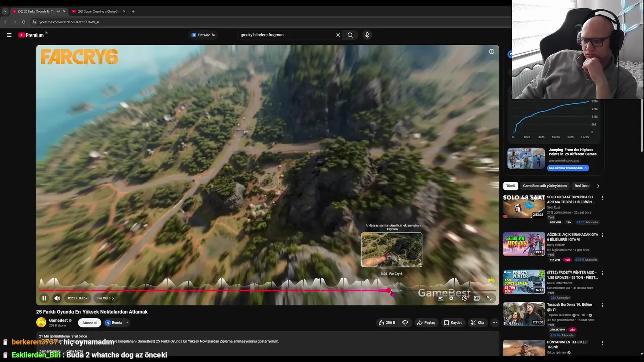
Task: Reload the current page
Action: click(23, 22)
